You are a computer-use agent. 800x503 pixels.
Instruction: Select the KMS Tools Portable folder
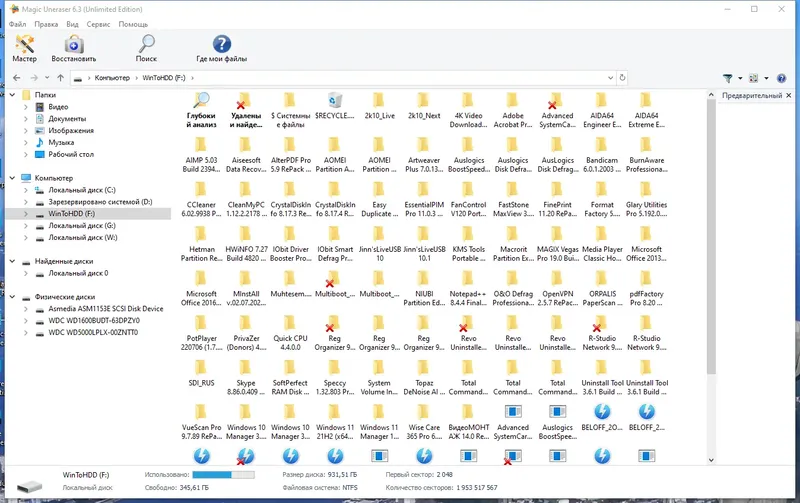[x=468, y=244]
